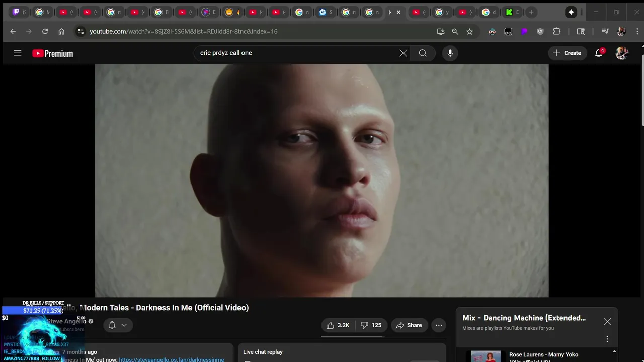Image resolution: width=644 pixels, height=362 pixels.
Task: Close the currently active tab
Action: coord(398,12)
